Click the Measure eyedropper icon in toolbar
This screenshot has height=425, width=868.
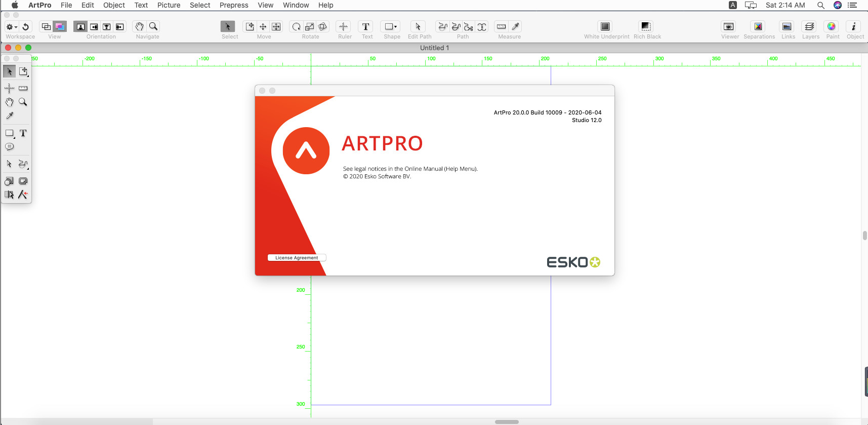tap(515, 26)
